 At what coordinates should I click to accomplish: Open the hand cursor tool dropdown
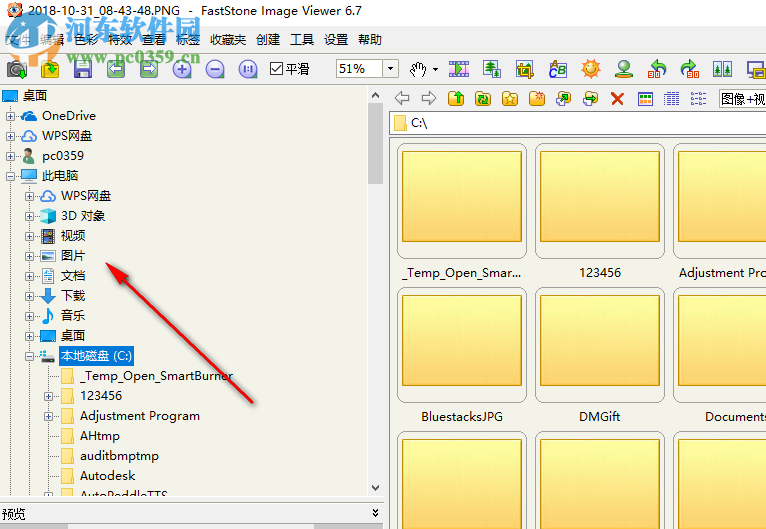click(435, 69)
